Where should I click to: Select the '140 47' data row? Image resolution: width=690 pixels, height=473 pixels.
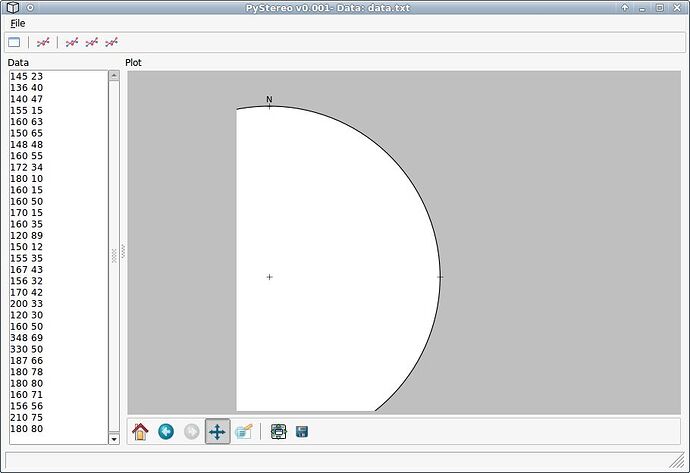coord(59,99)
